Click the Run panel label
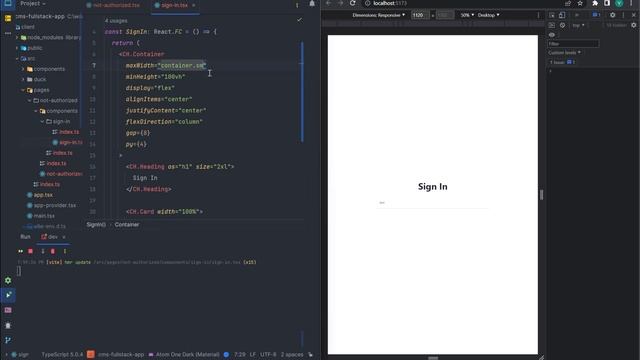 [x=25, y=237]
